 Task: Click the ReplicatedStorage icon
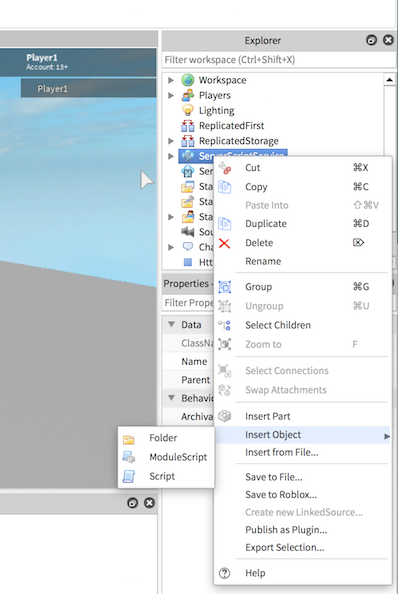(187, 141)
